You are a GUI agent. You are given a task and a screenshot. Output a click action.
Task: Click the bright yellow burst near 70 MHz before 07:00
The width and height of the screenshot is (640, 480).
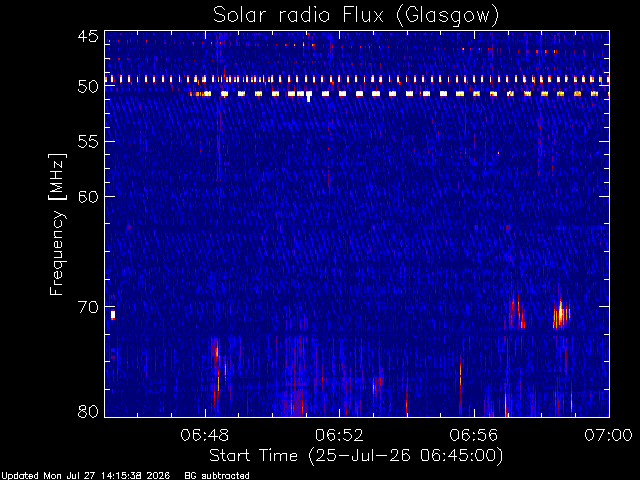click(561, 315)
